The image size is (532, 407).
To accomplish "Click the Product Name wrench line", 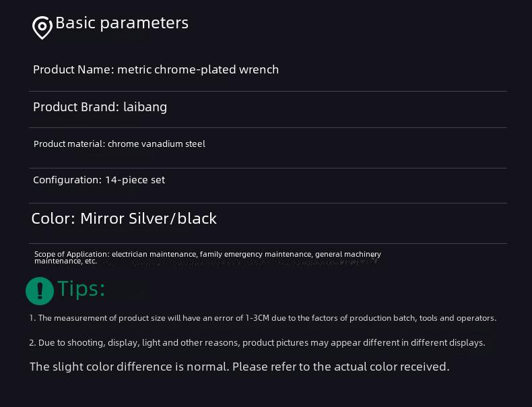I will click(x=156, y=69).
